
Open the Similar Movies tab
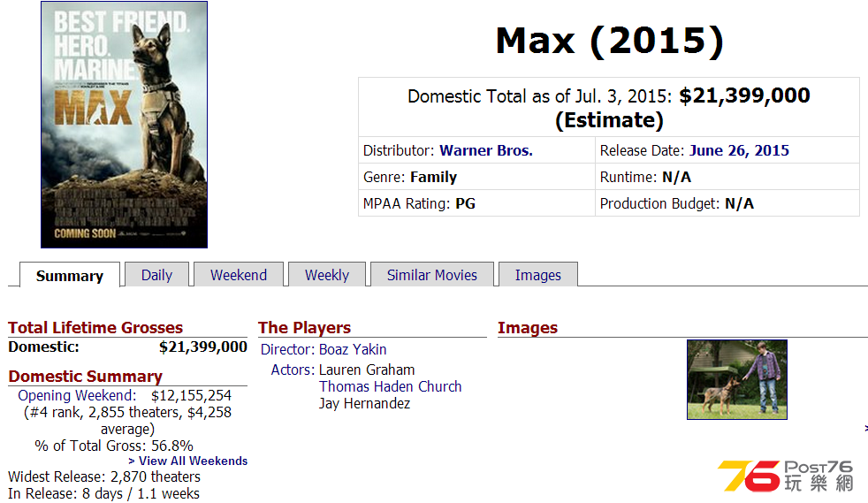[431, 274]
